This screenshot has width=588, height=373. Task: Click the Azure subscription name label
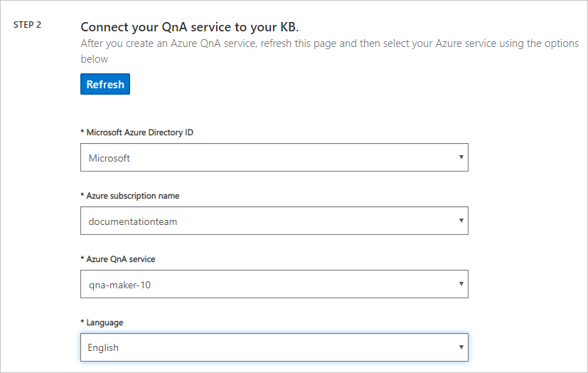132,196
